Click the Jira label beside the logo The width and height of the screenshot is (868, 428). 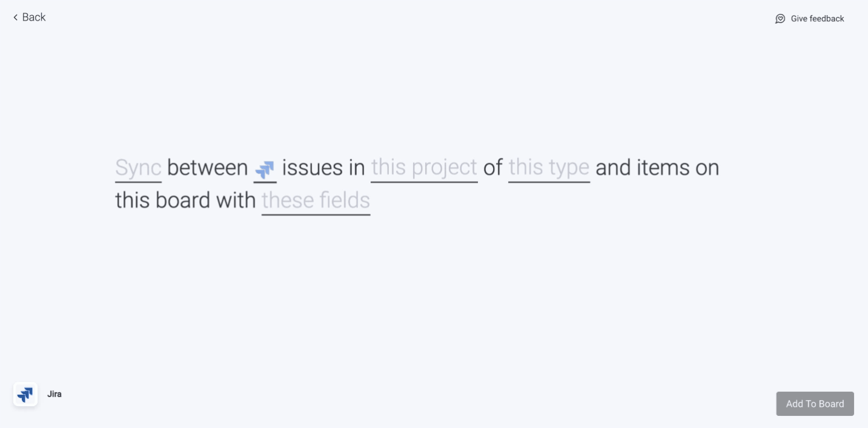coord(55,394)
